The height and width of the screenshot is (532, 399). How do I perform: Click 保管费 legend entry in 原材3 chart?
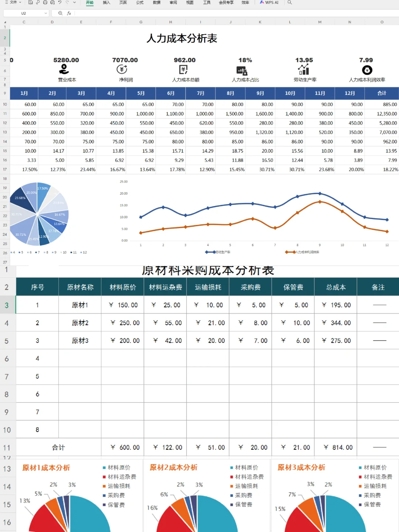coord(370,504)
